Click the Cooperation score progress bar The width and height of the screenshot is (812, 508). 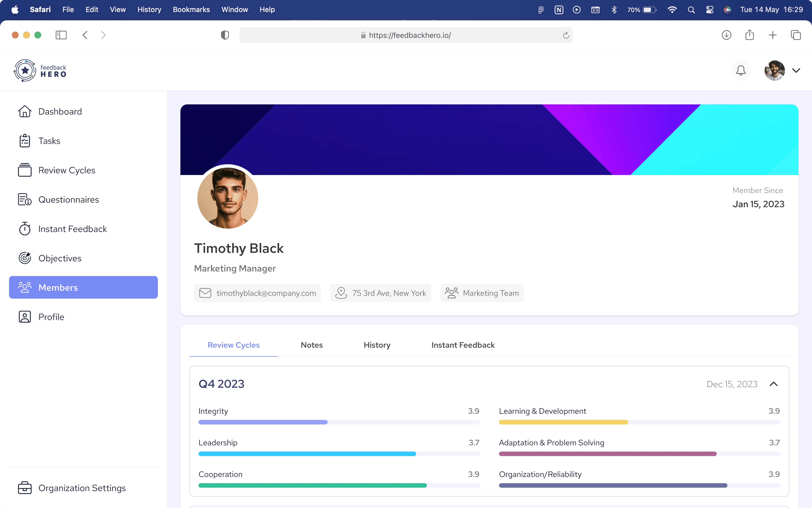coord(339,485)
